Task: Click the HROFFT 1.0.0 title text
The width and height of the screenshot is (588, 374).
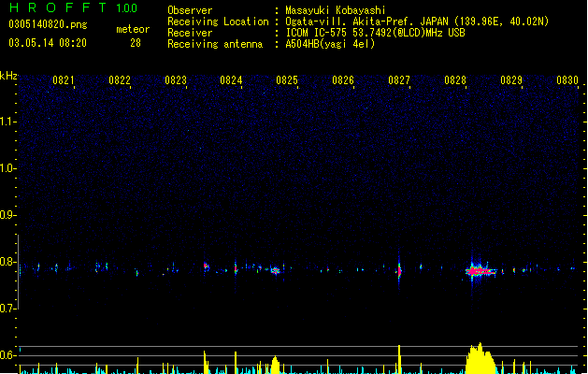Action: pos(74,7)
